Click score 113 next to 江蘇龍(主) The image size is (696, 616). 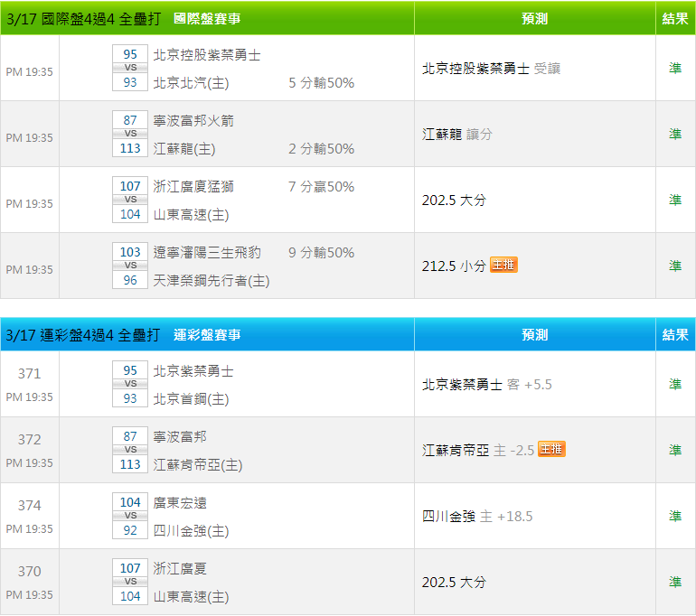[130, 148]
